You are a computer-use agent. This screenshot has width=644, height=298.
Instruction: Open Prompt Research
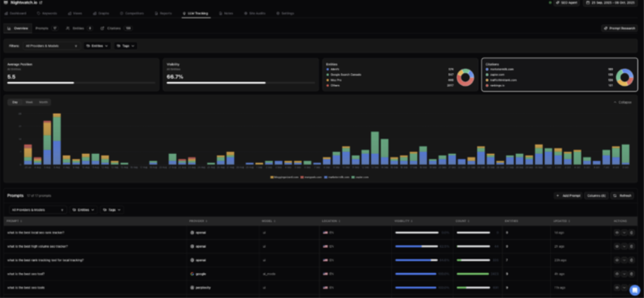click(x=619, y=28)
